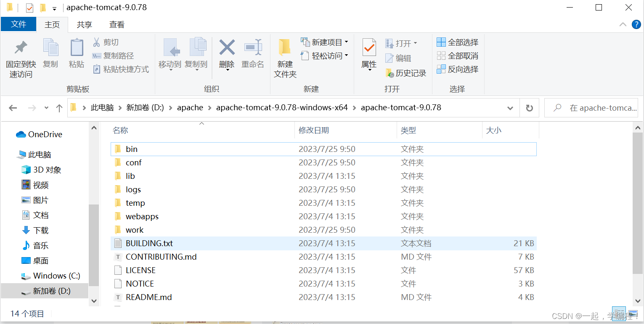Click the Paste clipboard icon
Viewport: 644px width, 324px height.
(77, 48)
